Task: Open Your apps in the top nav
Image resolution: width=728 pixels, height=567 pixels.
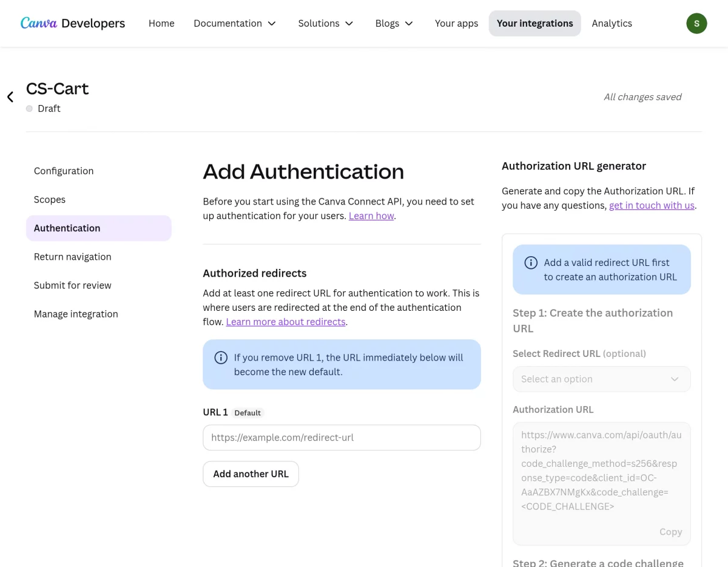Action: 456,23
